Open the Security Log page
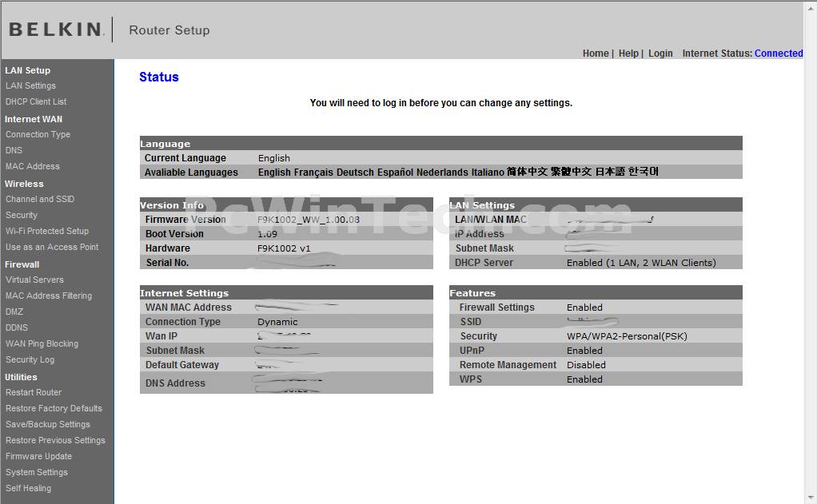This screenshot has height=504, width=817. click(30, 359)
